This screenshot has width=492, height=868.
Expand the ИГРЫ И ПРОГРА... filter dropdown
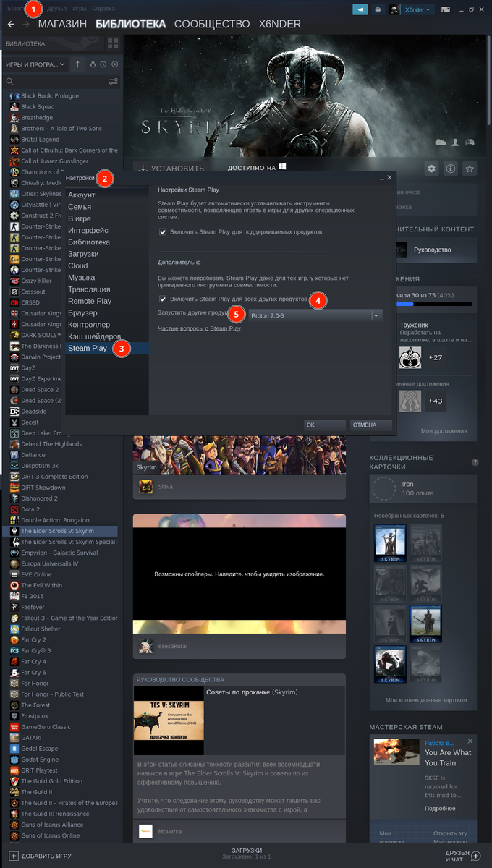tap(35, 64)
